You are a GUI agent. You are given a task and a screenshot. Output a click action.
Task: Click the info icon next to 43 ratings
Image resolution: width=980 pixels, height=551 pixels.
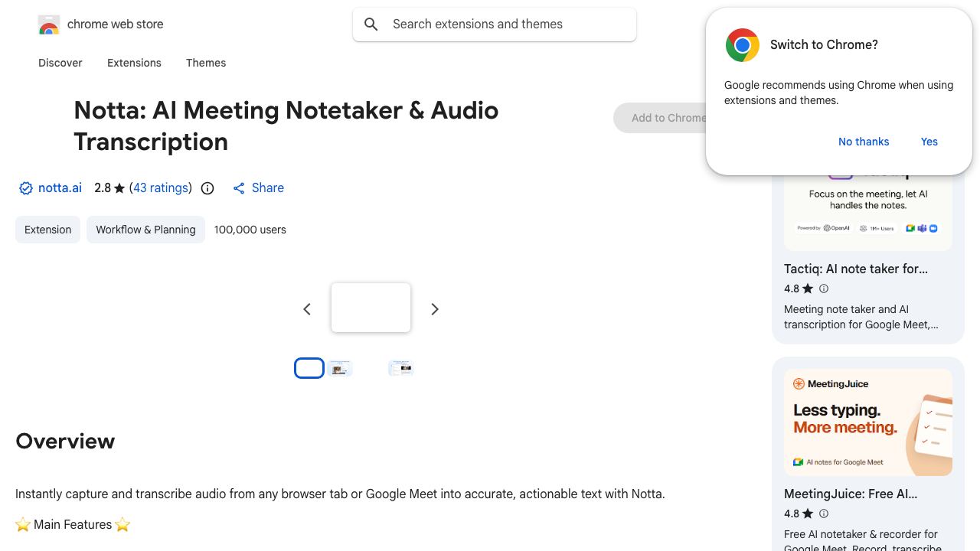point(207,188)
